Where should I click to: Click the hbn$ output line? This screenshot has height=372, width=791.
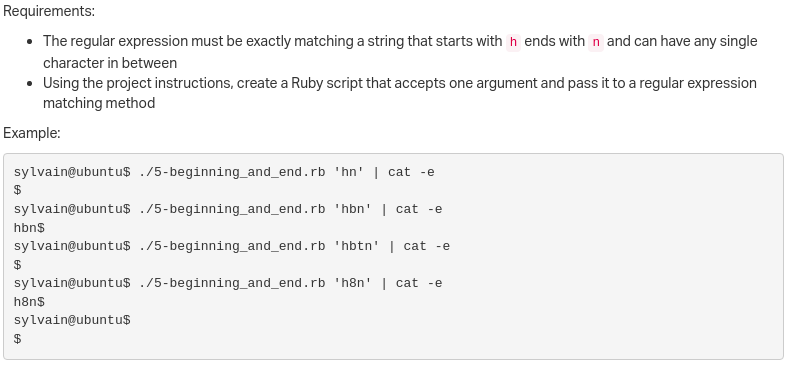coord(29,228)
